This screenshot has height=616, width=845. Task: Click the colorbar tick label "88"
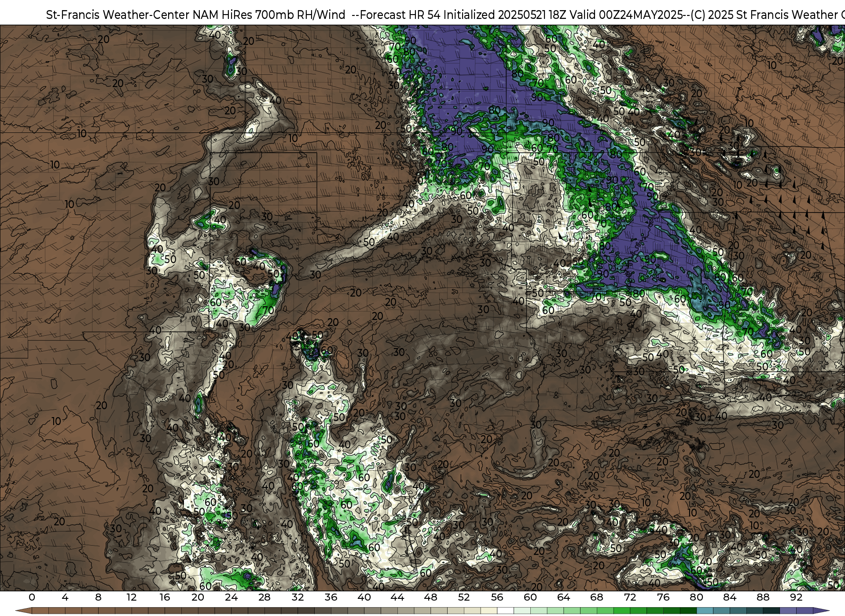pos(763,597)
